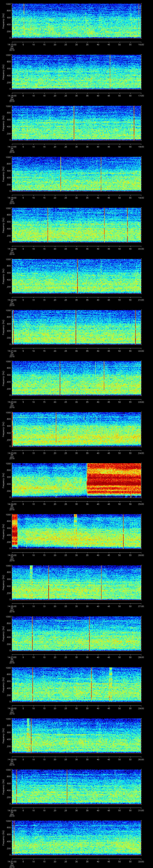Screen dimensions: 153x868
Task: Click the 14:17:00 time axis label
Action: click(x=12, y=147)
